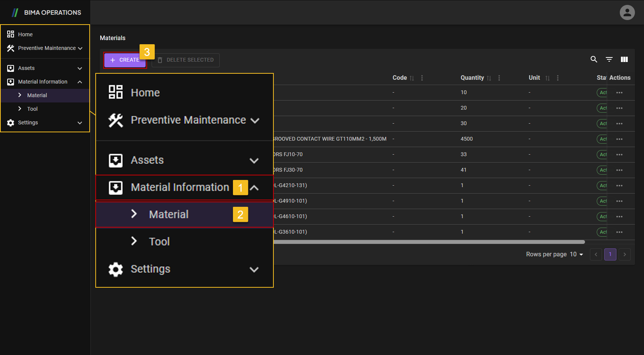Click the Home grid icon in sidebar
This screenshot has width=644, height=355.
coord(10,34)
